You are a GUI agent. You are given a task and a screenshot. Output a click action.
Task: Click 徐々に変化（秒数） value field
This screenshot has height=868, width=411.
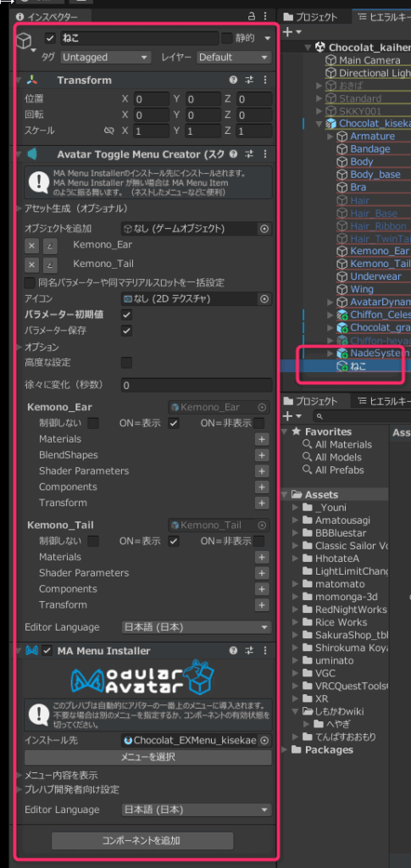[x=197, y=385]
